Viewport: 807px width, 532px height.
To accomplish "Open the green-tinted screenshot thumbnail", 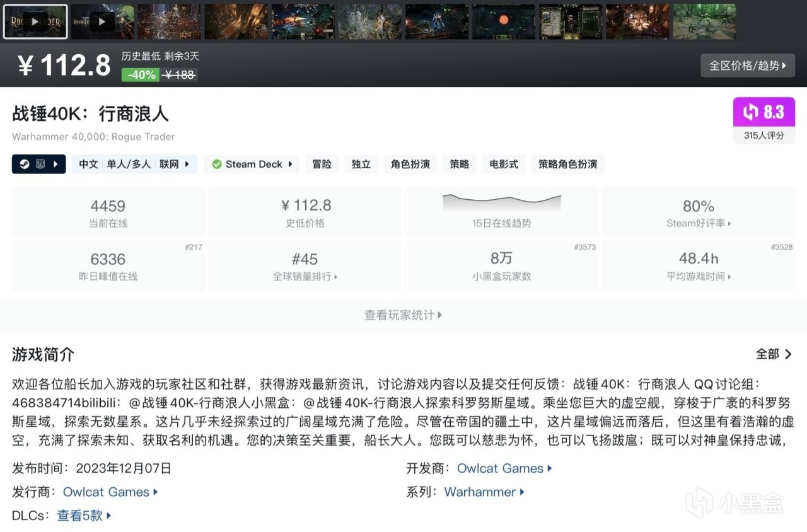I will pyautogui.click(x=704, y=22).
